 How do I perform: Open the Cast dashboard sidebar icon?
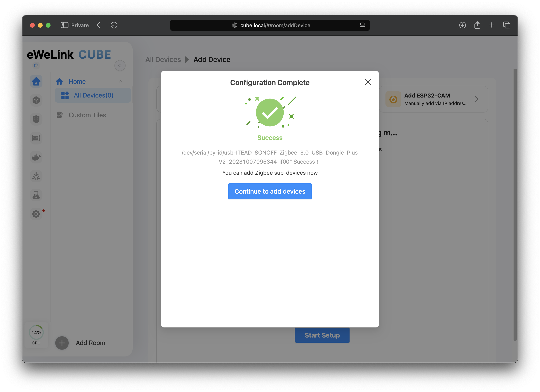tap(36, 138)
